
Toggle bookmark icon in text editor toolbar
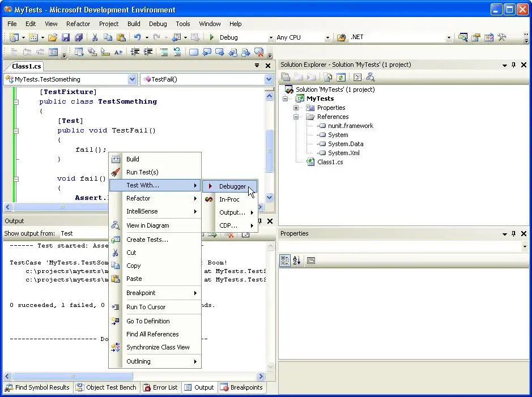(194, 52)
